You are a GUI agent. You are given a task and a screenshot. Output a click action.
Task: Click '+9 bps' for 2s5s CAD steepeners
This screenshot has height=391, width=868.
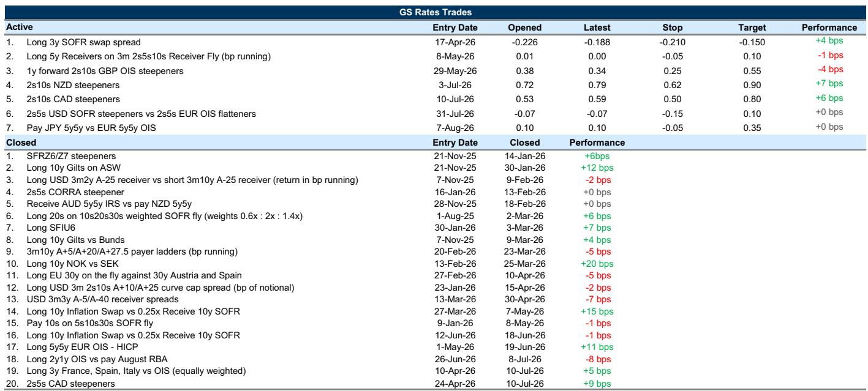tap(597, 383)
